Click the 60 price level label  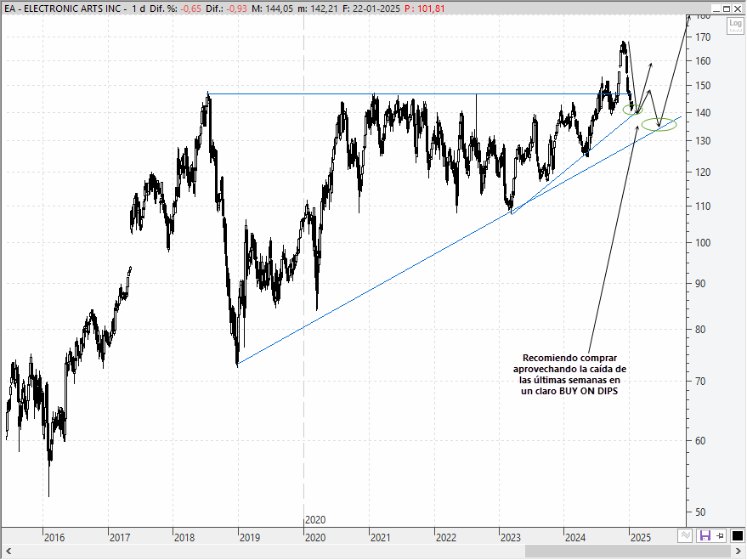pos(700,441)
